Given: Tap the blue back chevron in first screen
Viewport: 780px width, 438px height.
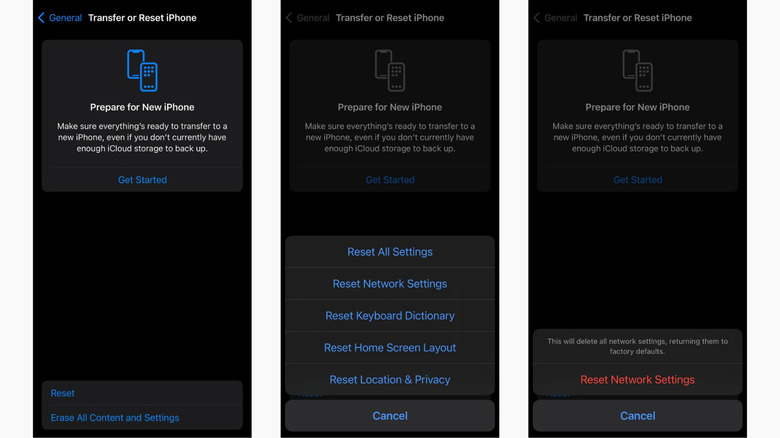Looking at the screenshot, I should (x=41, y=18).
